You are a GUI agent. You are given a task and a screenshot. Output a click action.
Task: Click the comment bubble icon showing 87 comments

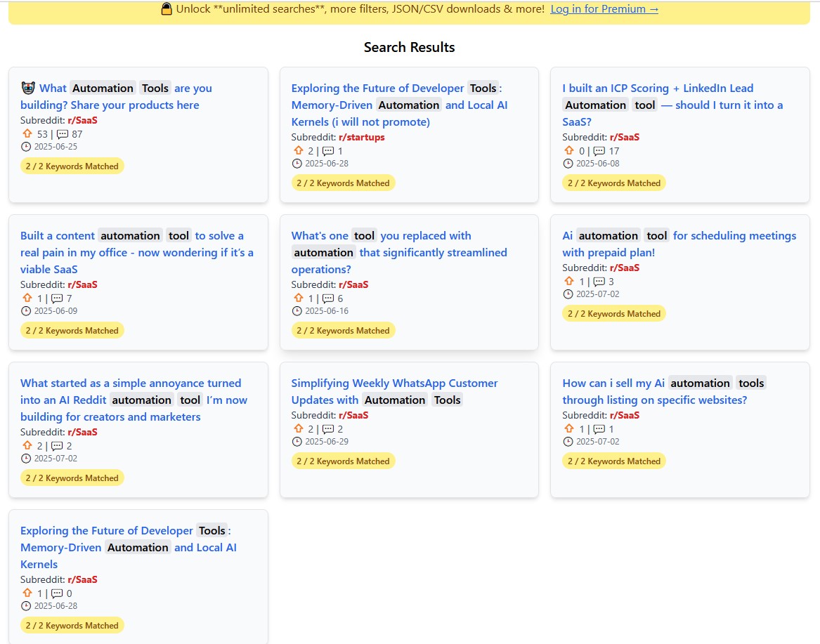[x=63, y=133]
